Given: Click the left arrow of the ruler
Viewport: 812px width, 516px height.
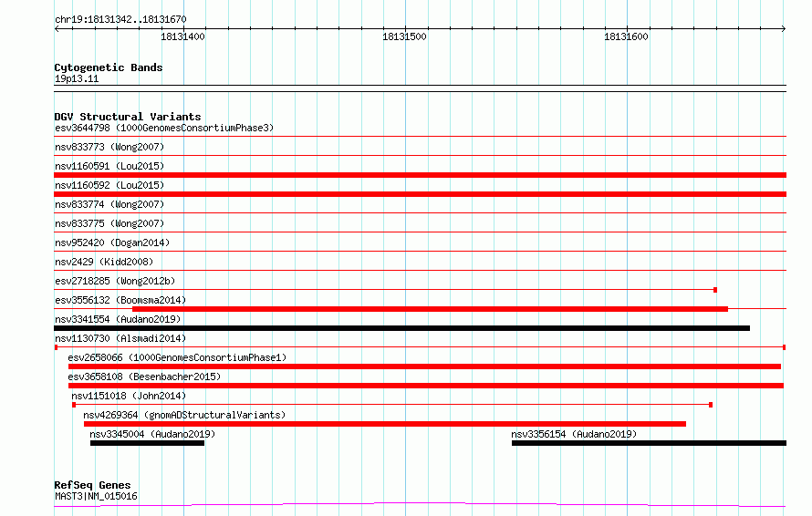Looking at the screenshot, I should click(57, 28).
